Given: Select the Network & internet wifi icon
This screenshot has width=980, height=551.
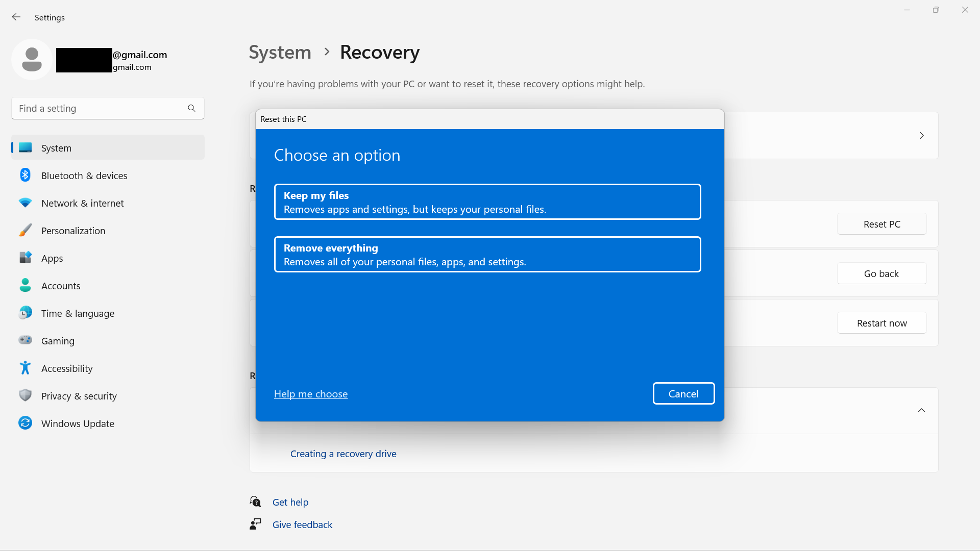Looking at the screenshot, I should click(25, 203).
